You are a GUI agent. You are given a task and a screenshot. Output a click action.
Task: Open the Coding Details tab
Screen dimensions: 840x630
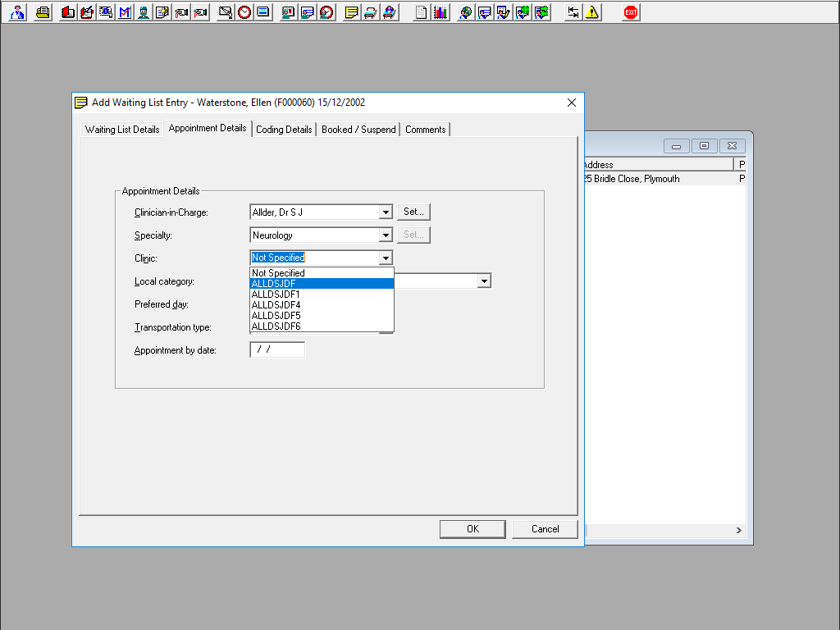pyautogui.click(x=284, y=130)
